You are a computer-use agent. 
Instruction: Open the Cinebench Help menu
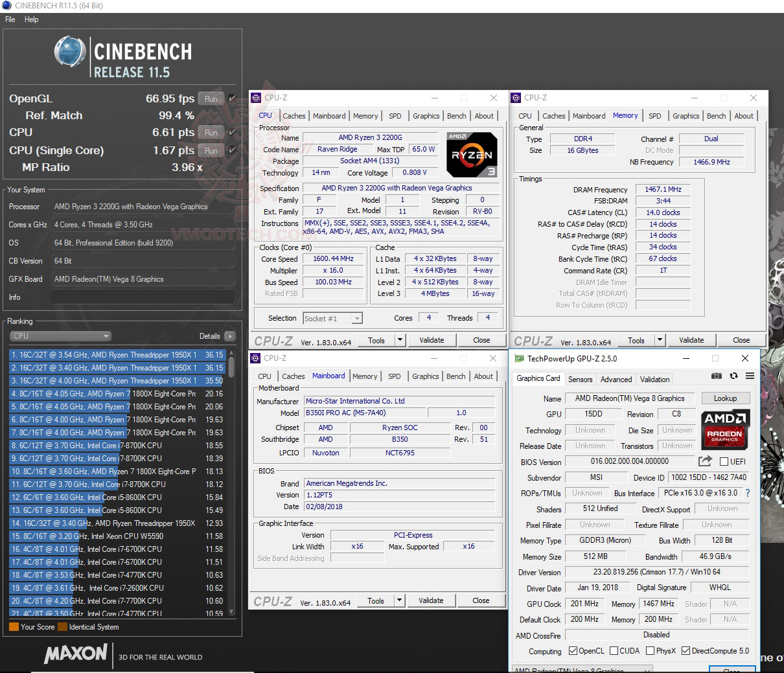pos(32,19)
